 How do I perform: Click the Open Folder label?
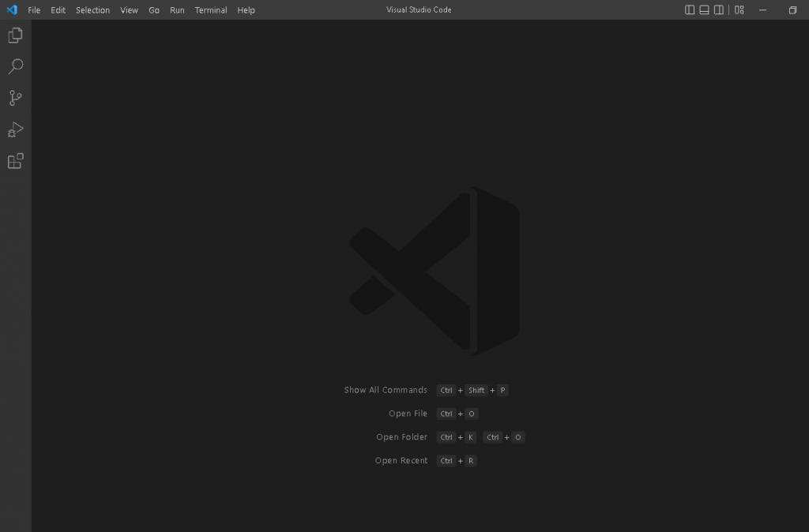401,436
